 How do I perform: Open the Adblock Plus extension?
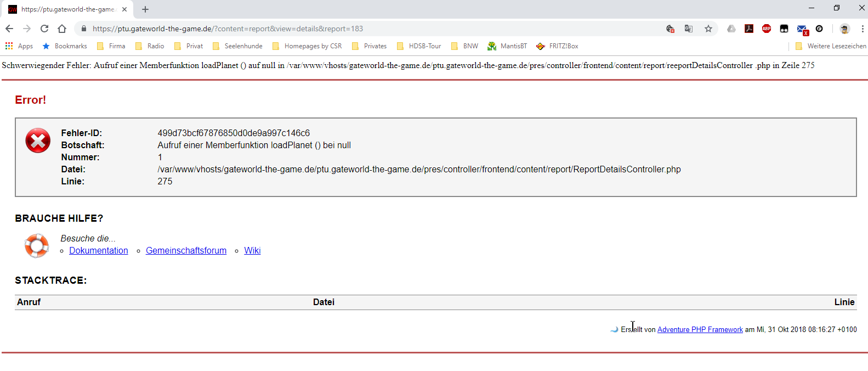click(766, 29)
